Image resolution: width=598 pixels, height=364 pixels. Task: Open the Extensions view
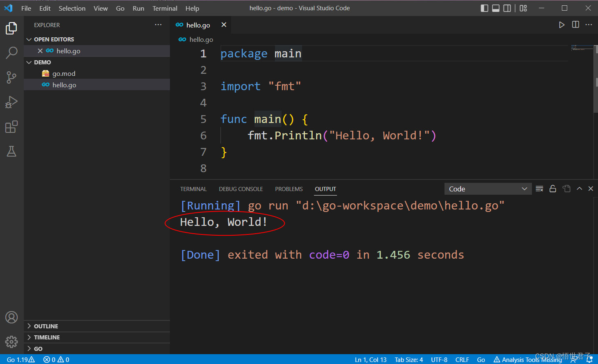11,127
